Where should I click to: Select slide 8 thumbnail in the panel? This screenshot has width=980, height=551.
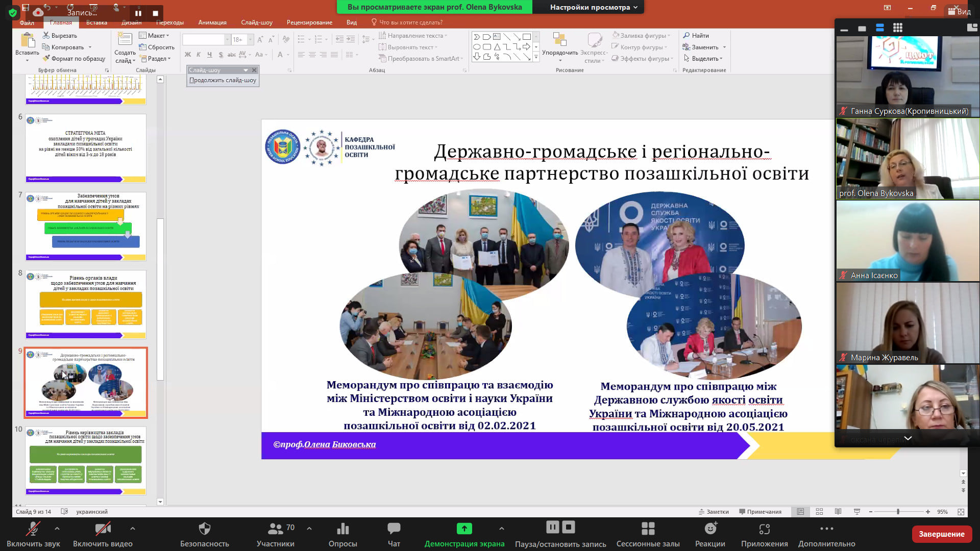(86, 305)
